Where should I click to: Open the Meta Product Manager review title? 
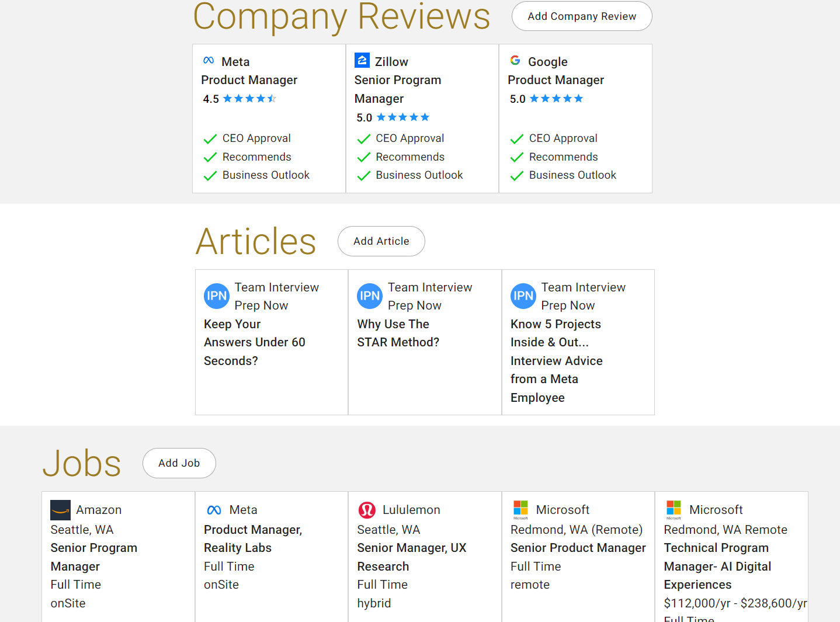point(249,80)
